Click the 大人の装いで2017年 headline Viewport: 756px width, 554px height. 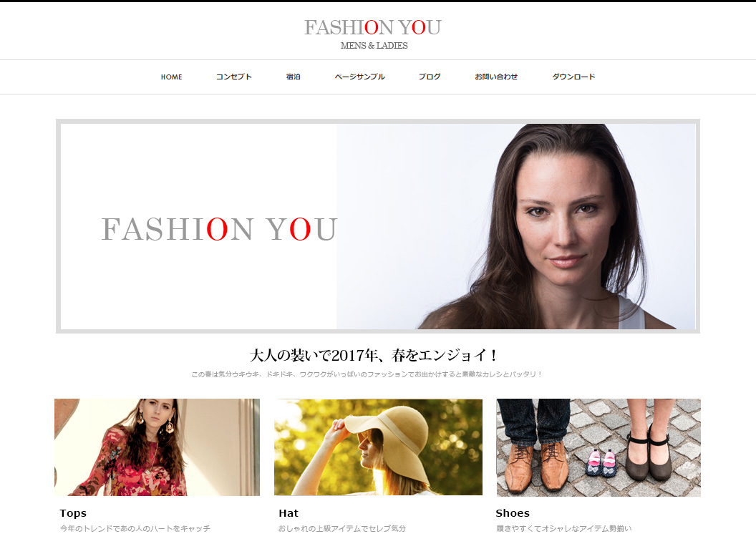coord(374,355)
